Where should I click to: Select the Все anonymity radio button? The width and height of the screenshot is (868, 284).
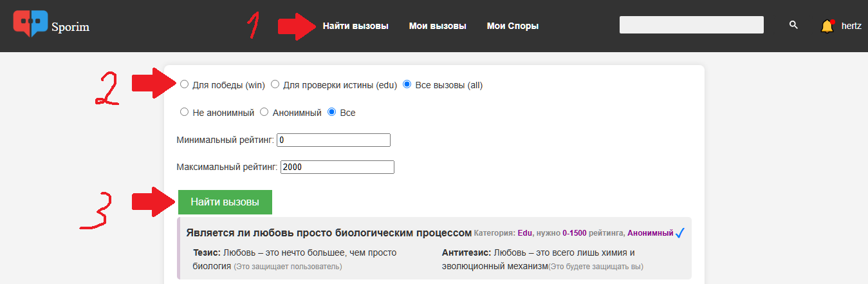pos(332,112)
